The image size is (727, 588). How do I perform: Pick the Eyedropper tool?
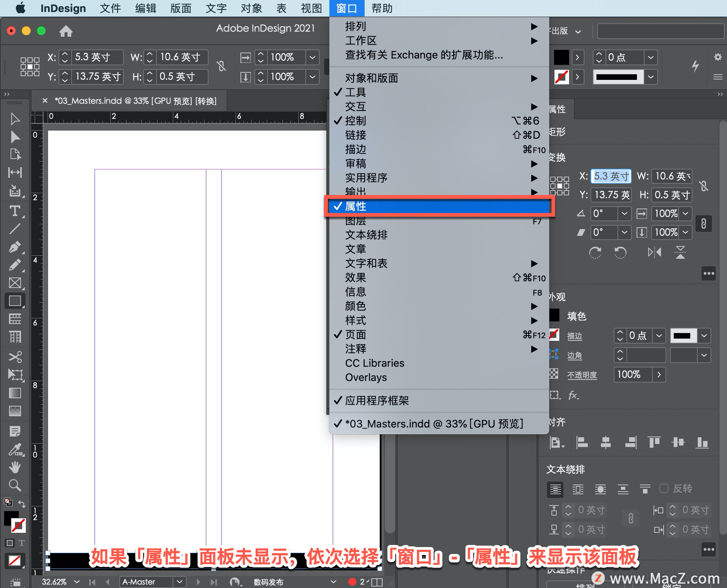pyautogui.click(x=15, y=450)
